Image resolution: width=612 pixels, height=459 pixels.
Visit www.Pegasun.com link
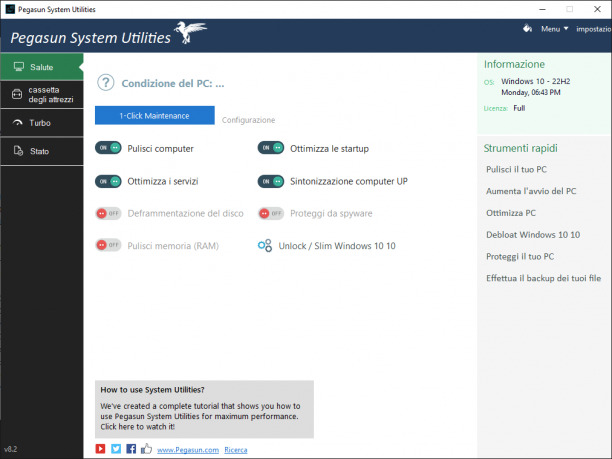(188, 450)
